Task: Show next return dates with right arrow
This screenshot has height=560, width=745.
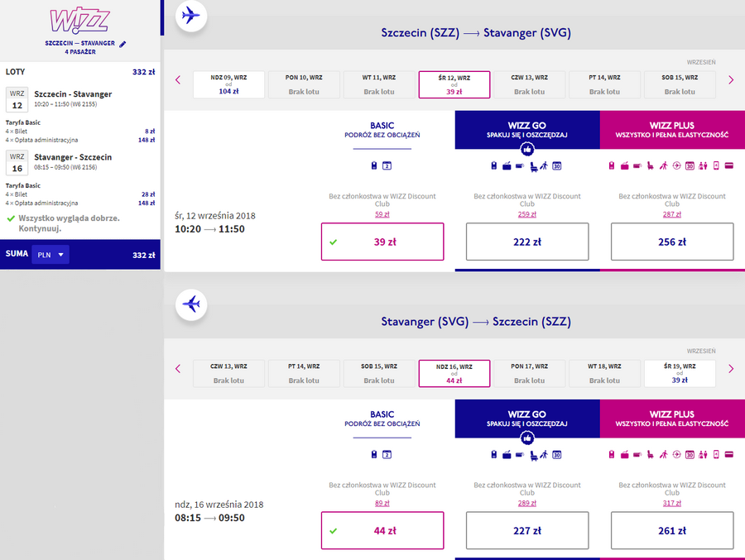Action: coord(731,369)
